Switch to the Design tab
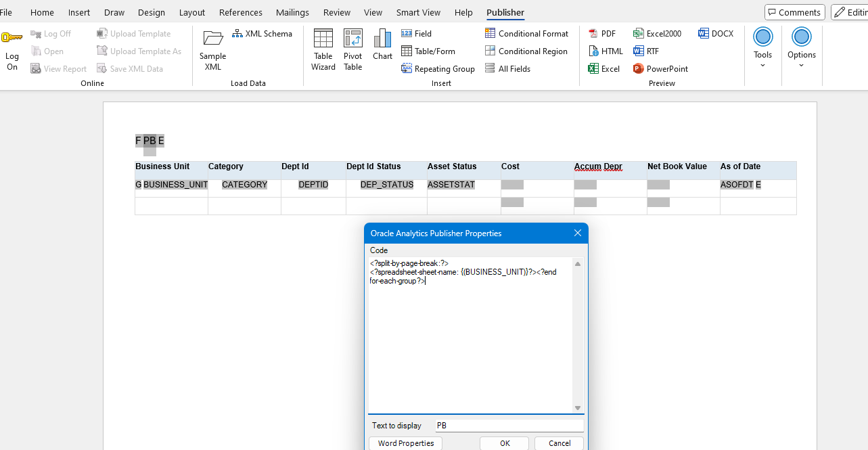The height and width of the screenshot is (450, 868). click(x=151, y=12)
